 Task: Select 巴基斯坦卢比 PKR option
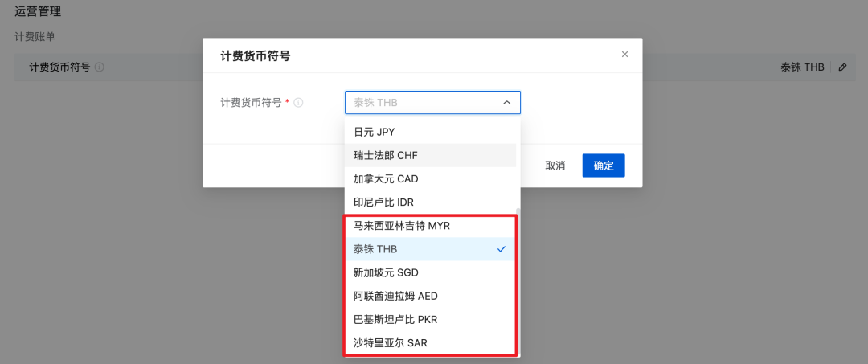(430, 319)
